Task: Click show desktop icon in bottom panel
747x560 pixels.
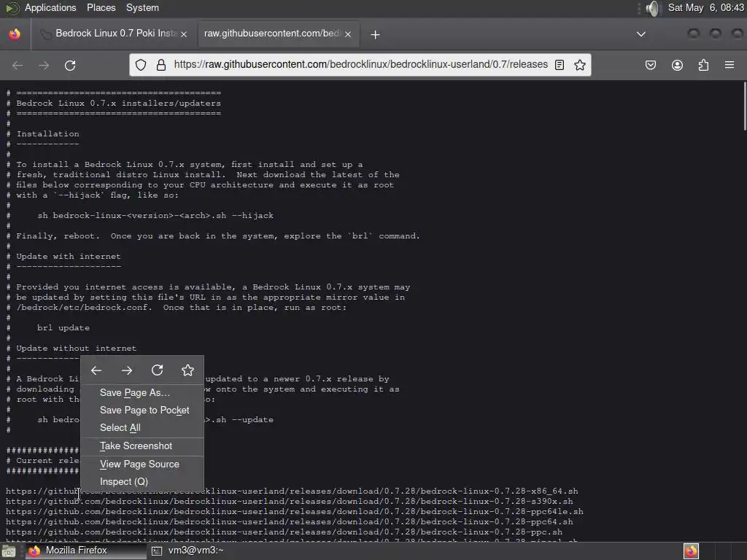Action: click(x=9, y=551)
